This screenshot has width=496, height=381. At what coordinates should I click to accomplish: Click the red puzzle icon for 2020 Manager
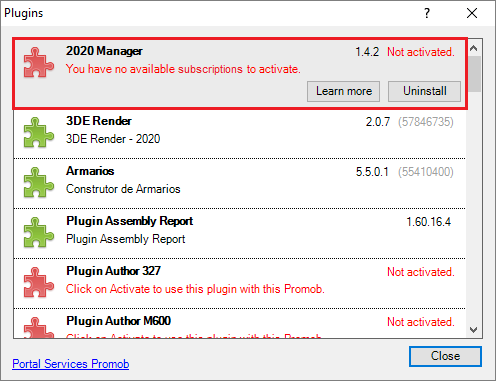click(x=39, y=62)
